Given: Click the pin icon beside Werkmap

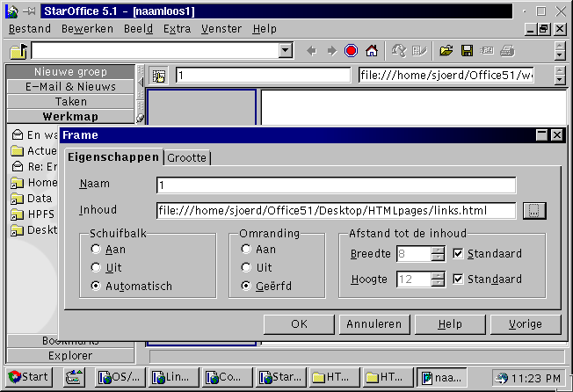Looking at the screenshot, I should click(x=140, y=118).
